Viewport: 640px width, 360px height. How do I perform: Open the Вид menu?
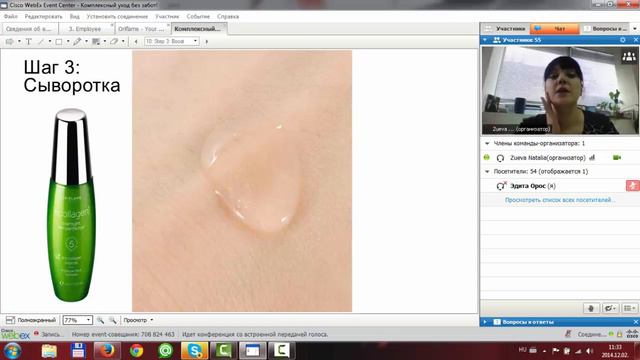tap(74, 17)
